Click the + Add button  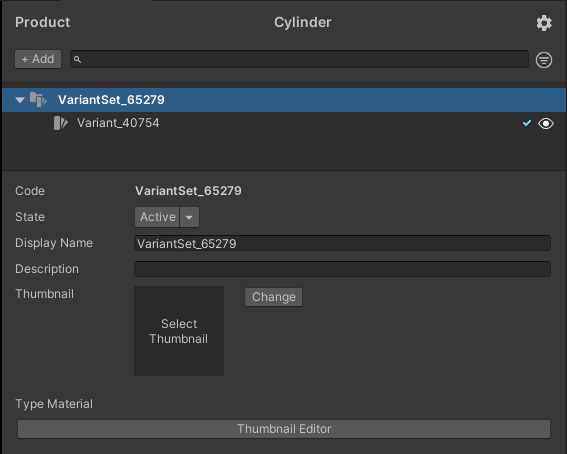(38, 59)
